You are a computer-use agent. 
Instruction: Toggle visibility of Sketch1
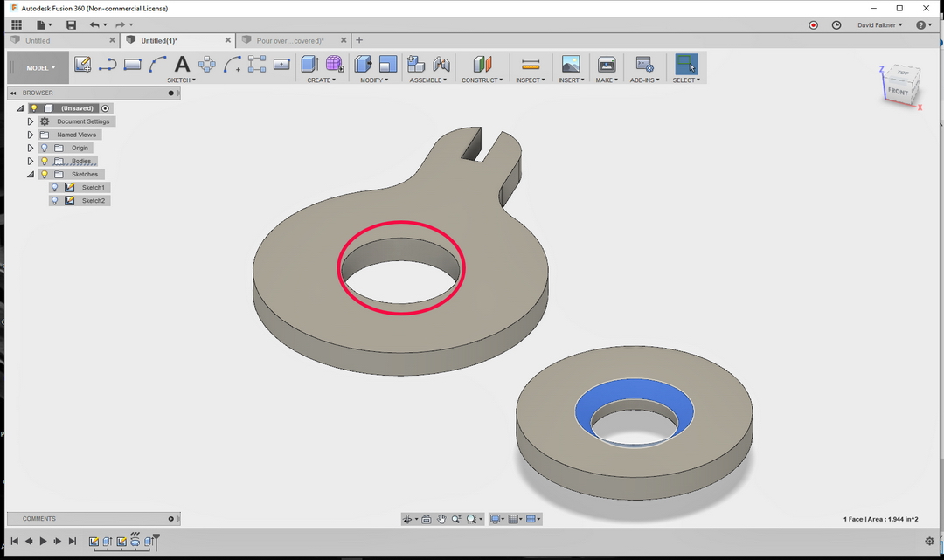click(54, 187)
